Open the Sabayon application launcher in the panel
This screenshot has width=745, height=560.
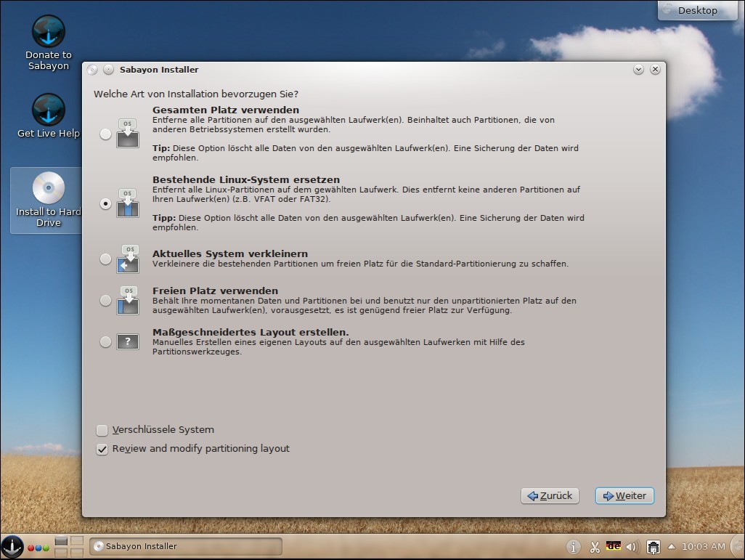pos(12,547)
